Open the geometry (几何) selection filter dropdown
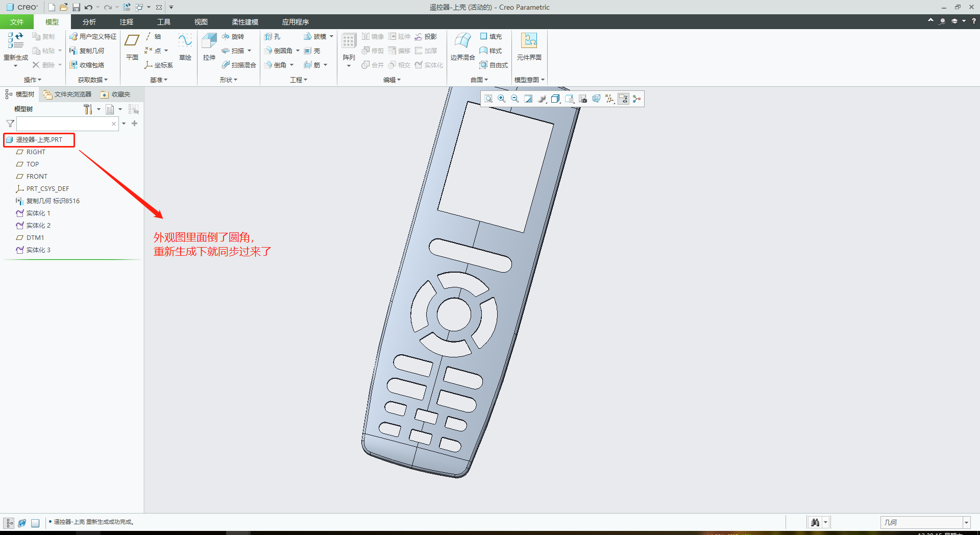The width and height of the screenshot is (980, 535). pos(966,522)
